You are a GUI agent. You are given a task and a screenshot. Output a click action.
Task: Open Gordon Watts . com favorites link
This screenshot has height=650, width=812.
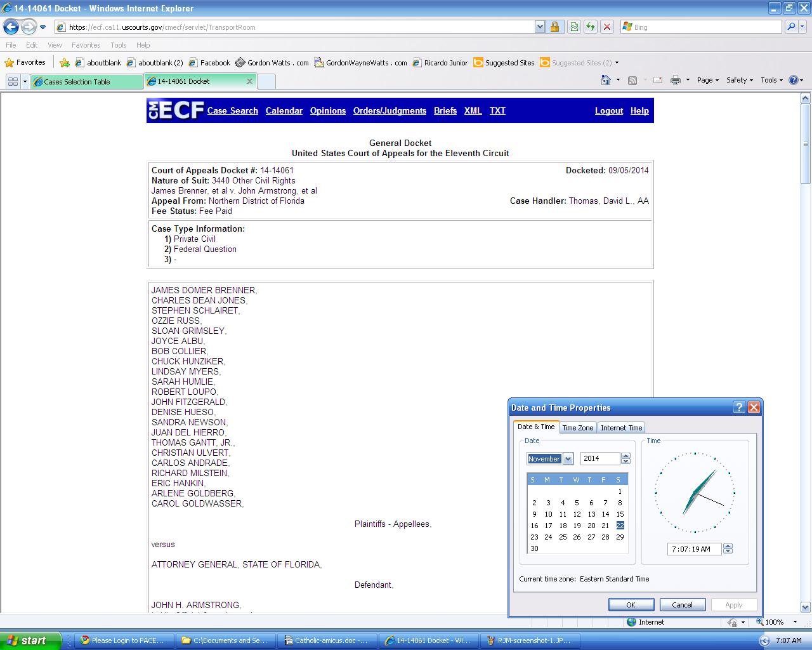272,62
